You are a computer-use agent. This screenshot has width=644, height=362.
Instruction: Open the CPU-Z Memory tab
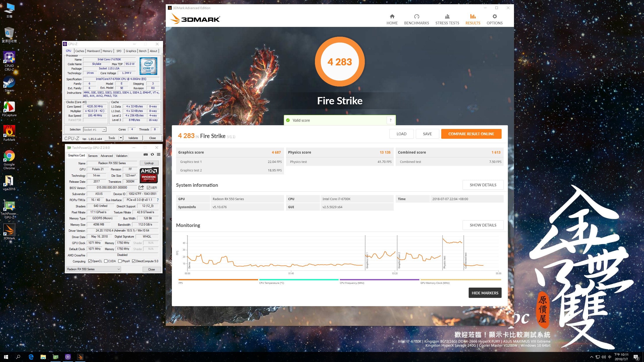pyautogui.click(x=107, y=51)
